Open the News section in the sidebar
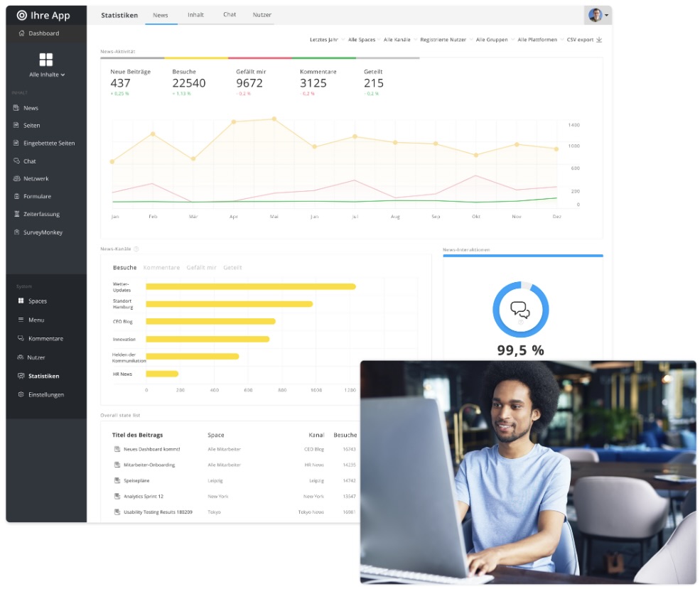 coord(30,107)
